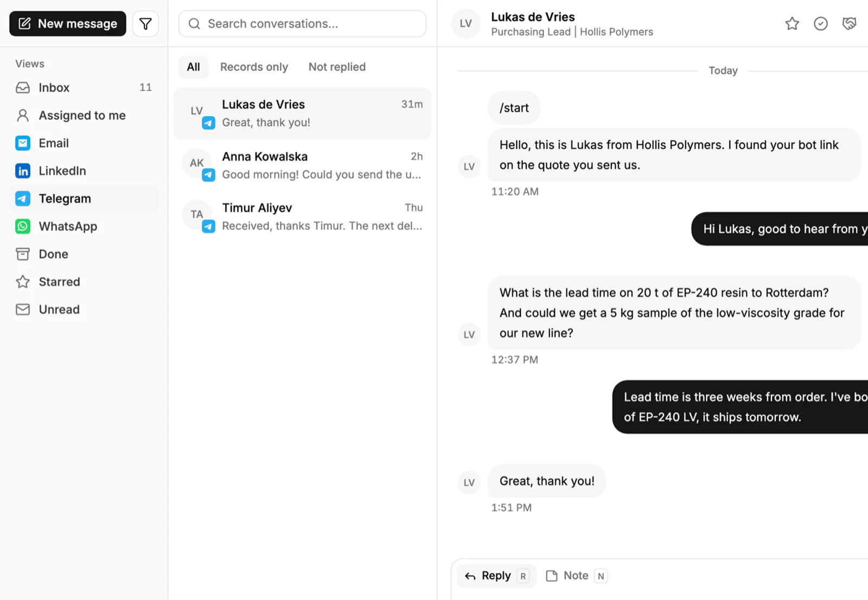Click the /start message bubble
The height and width of the screenshot is (600, 868).
pyautogui.click(x=514, y=107)
